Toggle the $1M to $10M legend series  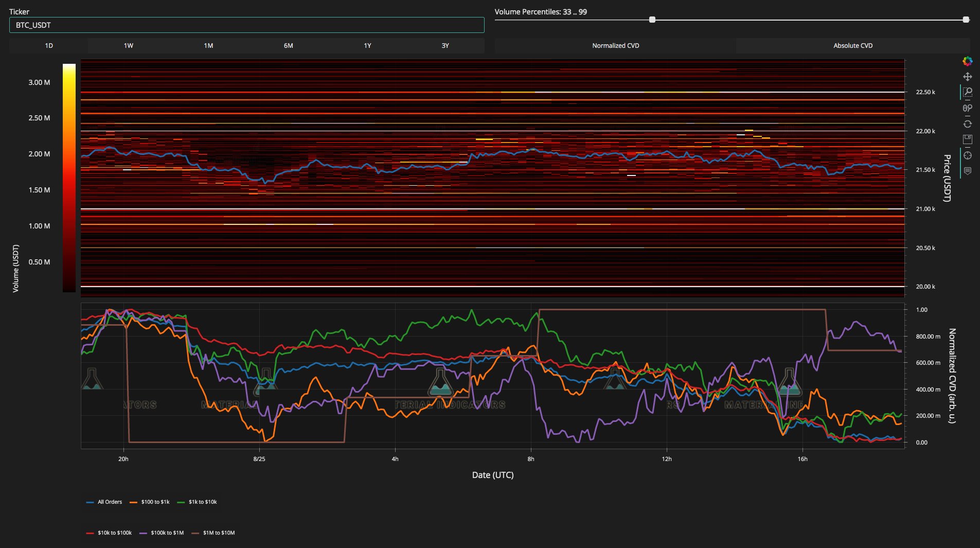(x=219, y=533)
